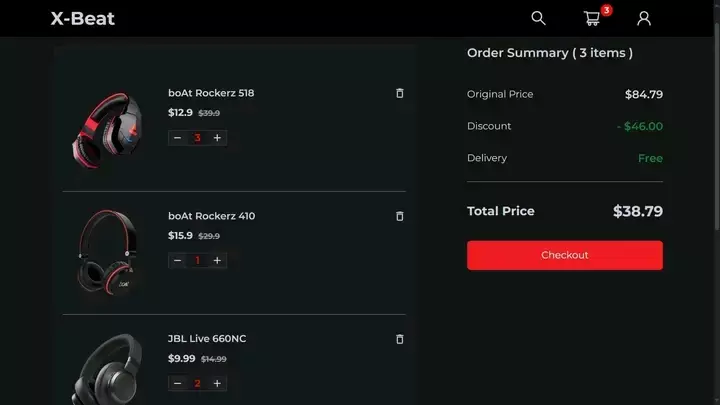Click the quantity value 2 of JBL Live
This screenshot has width=720, height=405.
[x=197, y=383]
